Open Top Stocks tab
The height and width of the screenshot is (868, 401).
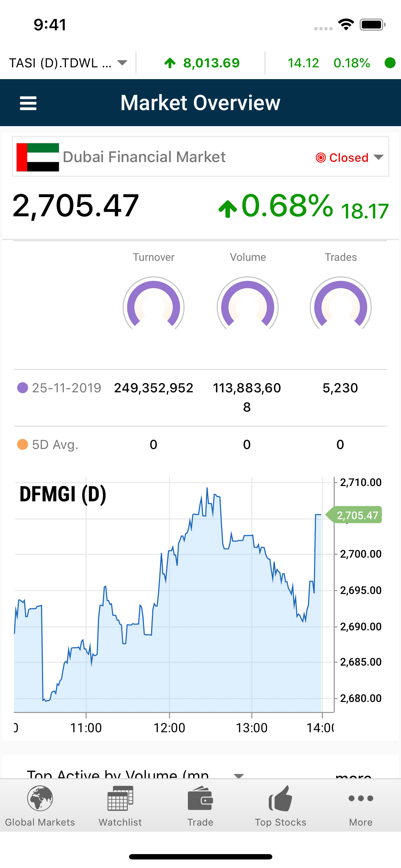point(281,806)
